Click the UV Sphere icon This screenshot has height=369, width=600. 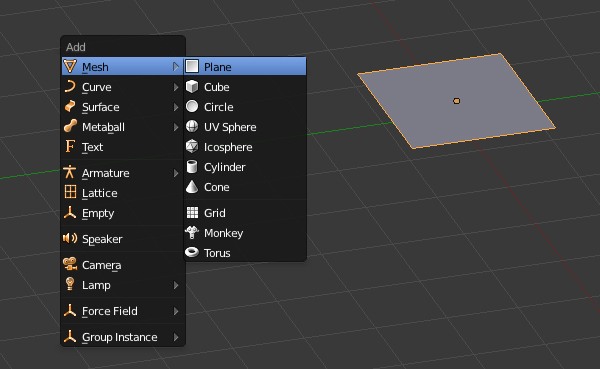pyautogui.click(x=192, y=126)
